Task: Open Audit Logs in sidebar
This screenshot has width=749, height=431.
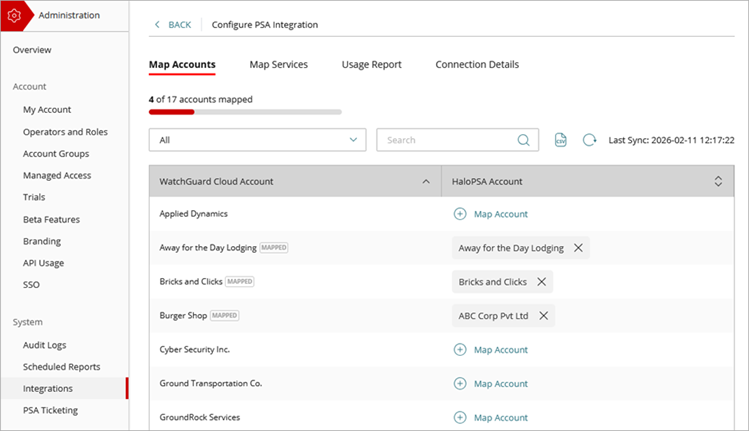Action: tap(44, 345)
